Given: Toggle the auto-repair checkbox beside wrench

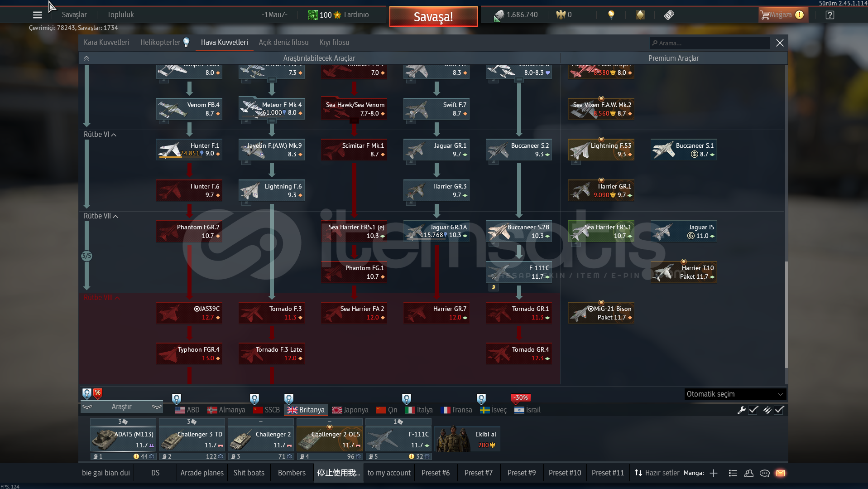Looking at the screenshot, I should click(x=753, y=410).
